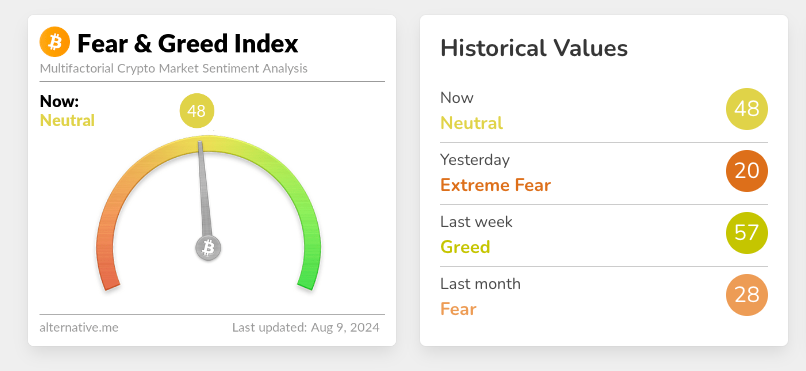806x371 pixels.
Task: Click the Yesterday value 20 circle
Action: 746,171
